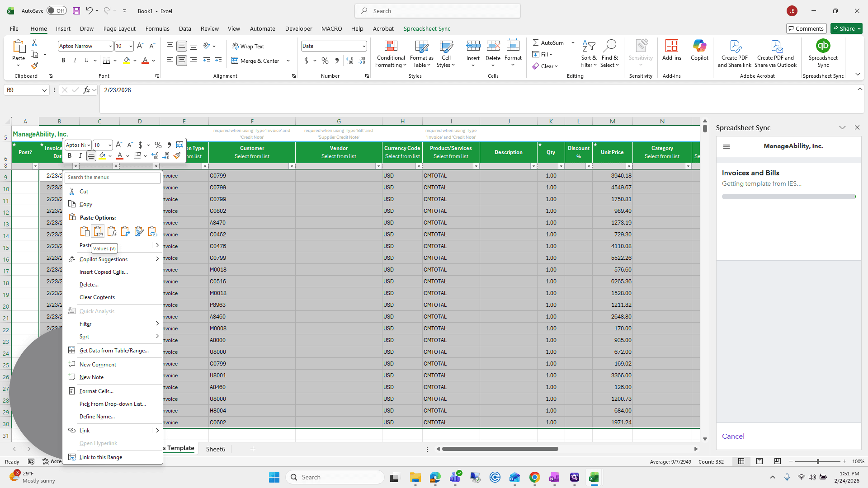Image resolution: width=868 pixels, height=488 pixels.
Task: Toggle AutoSave switch on
Action: (x=57, y=11)
